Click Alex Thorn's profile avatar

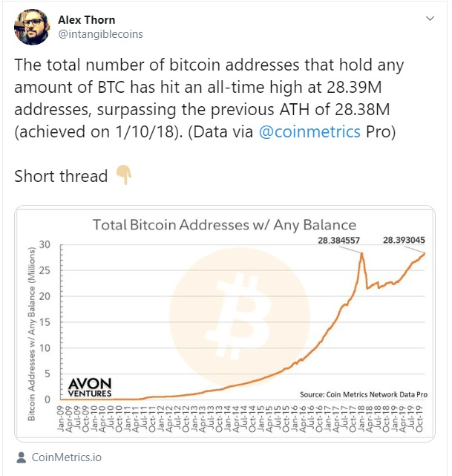32,27
